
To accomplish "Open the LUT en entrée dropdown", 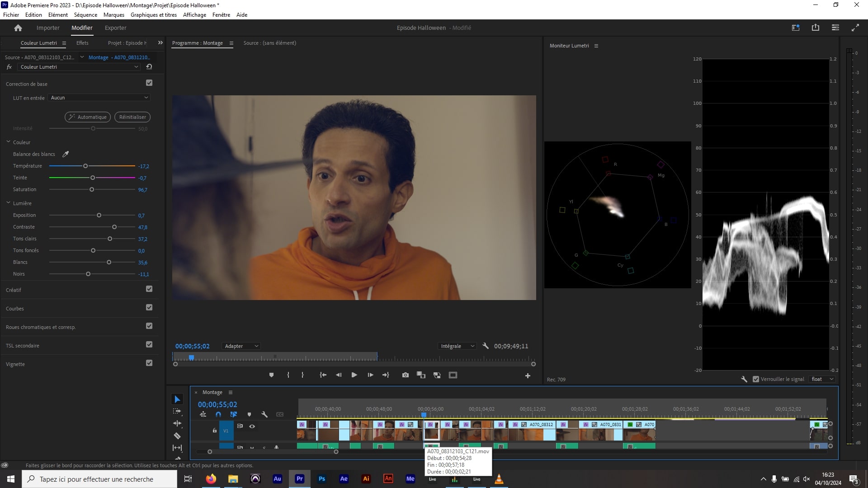I will pyautogui.click(x=99, y=98).
